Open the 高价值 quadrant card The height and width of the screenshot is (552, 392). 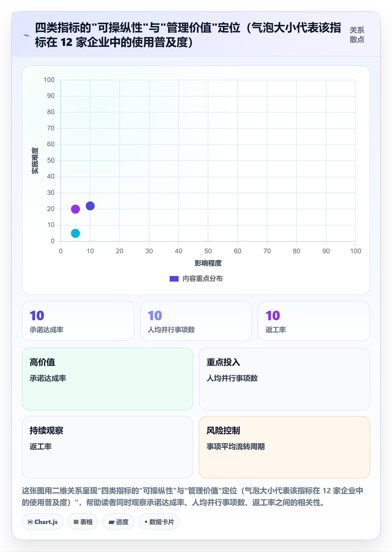click(x=108, y=379)
